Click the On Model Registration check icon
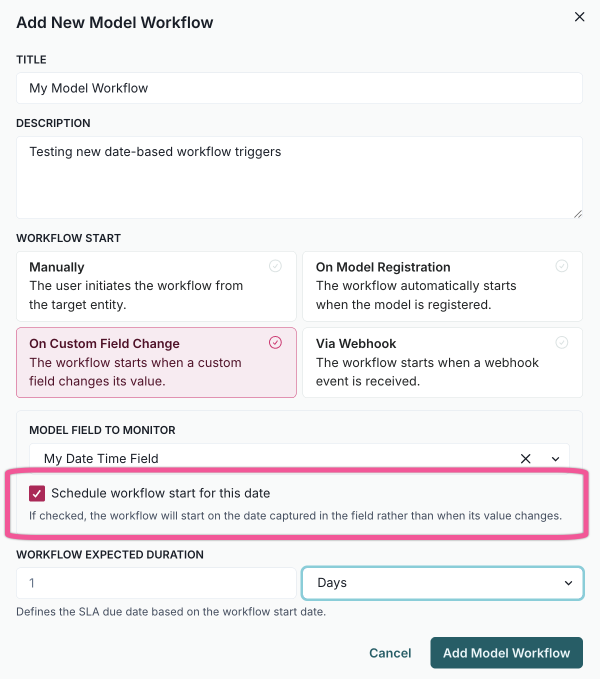 [x=562, y=266]
